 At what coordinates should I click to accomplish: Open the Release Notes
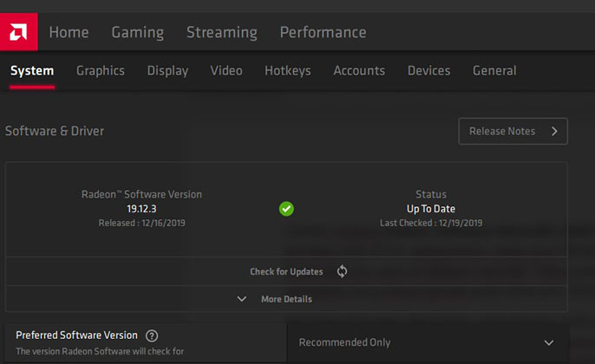(x=513, y=131)
